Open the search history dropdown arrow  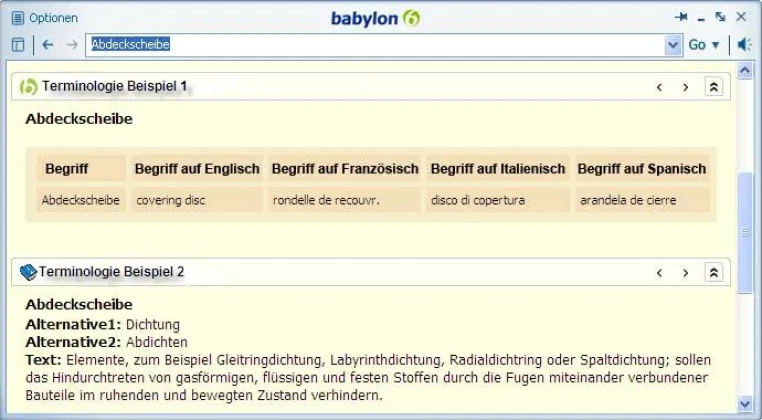673,45
